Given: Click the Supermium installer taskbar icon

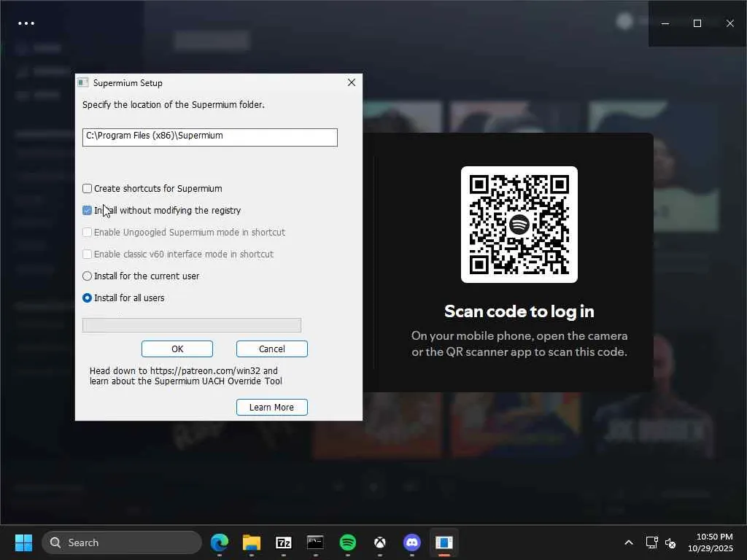Looking at the screenshot, I should [x=444, y=542].
